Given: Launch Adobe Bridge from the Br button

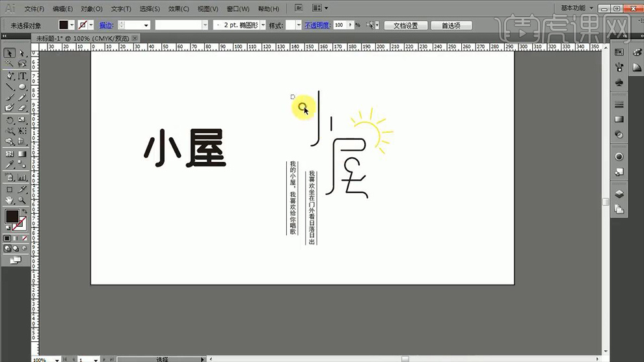Looking at the screenshot, I should pos(299,8).
